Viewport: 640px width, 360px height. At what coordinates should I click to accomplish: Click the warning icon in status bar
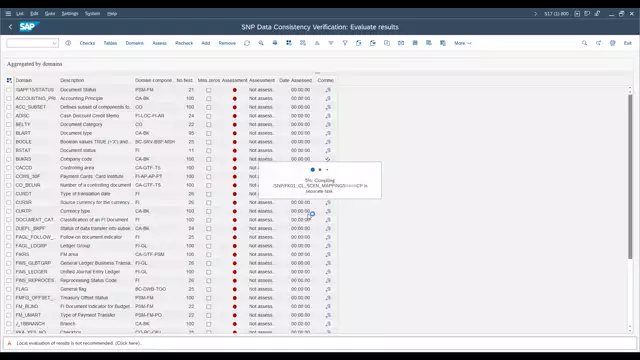9,343
